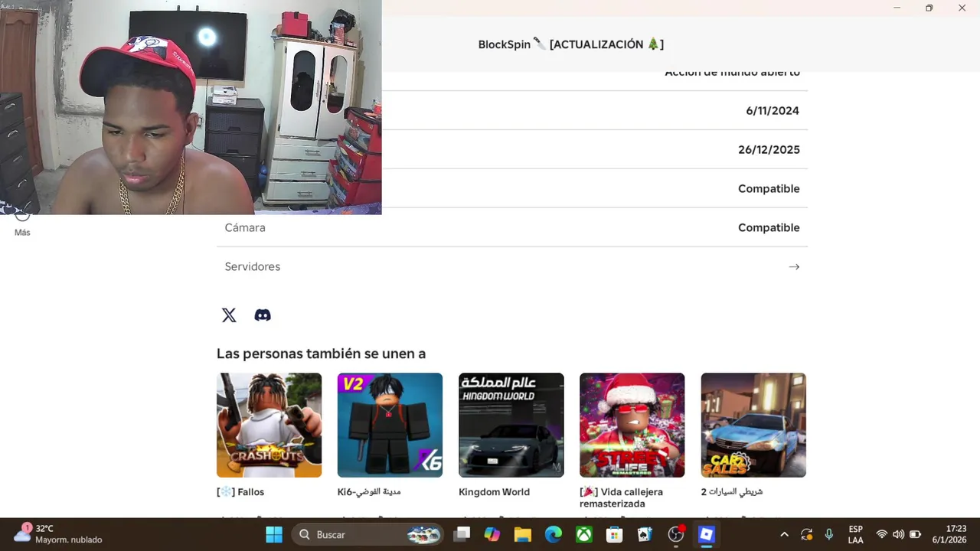Click the microphone tray icon
This screenshot has height=551, width=980.
point(829,534)
